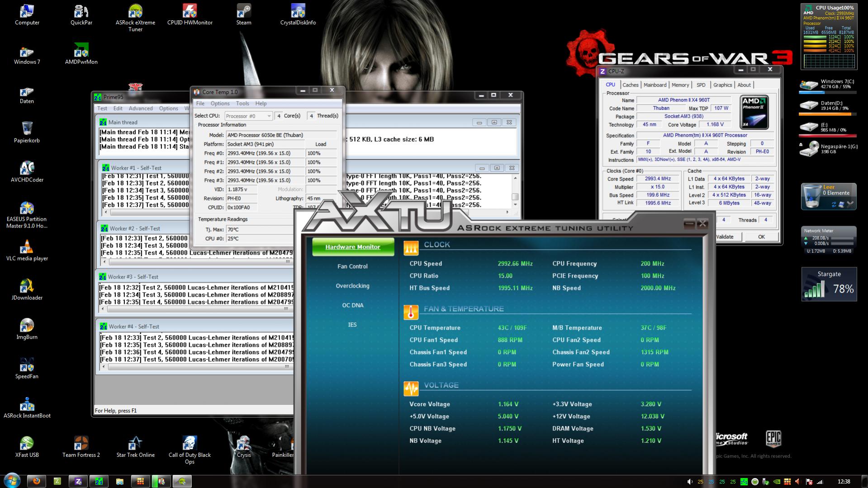Click the CPUID field showing 0x100FA0
868x488 pixels.
pos(242,208)
